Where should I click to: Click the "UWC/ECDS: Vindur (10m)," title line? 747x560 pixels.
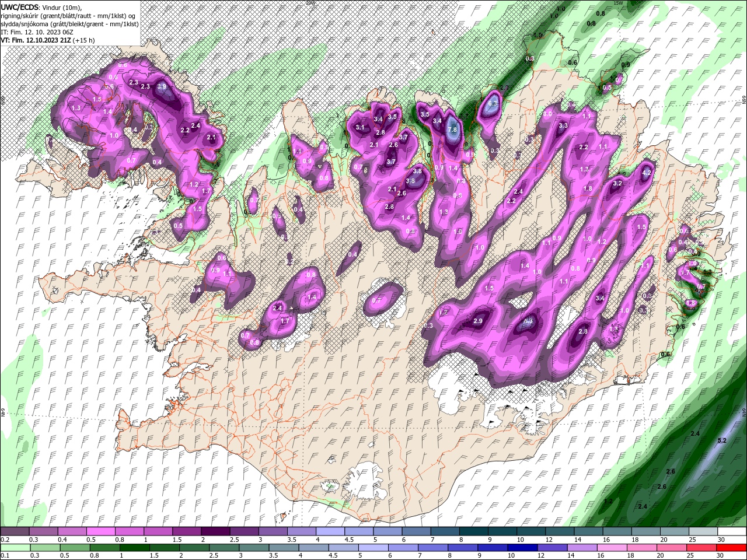coord(41,7)
